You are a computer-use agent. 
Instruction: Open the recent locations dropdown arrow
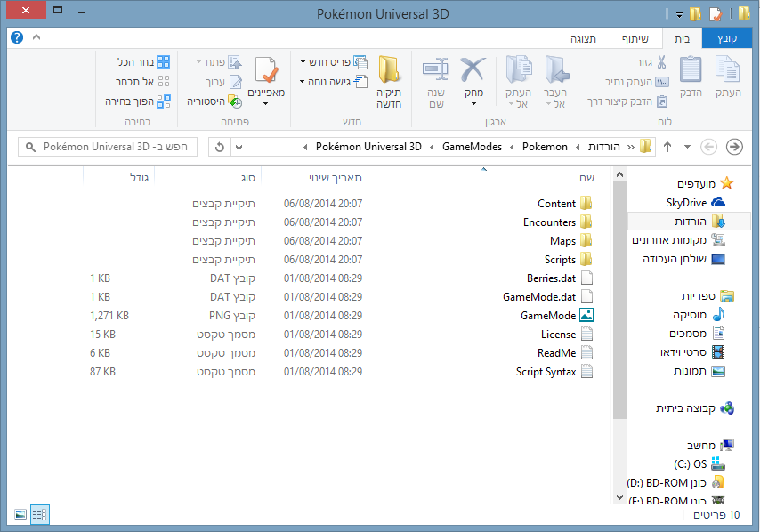[687, 147]
